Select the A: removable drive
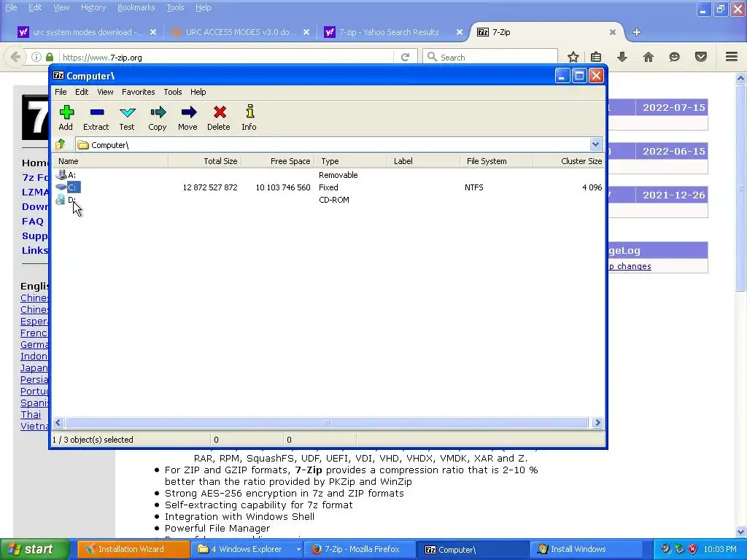This screenshot has height=560, width=747. pyautogui.click(x=66, y=175)
